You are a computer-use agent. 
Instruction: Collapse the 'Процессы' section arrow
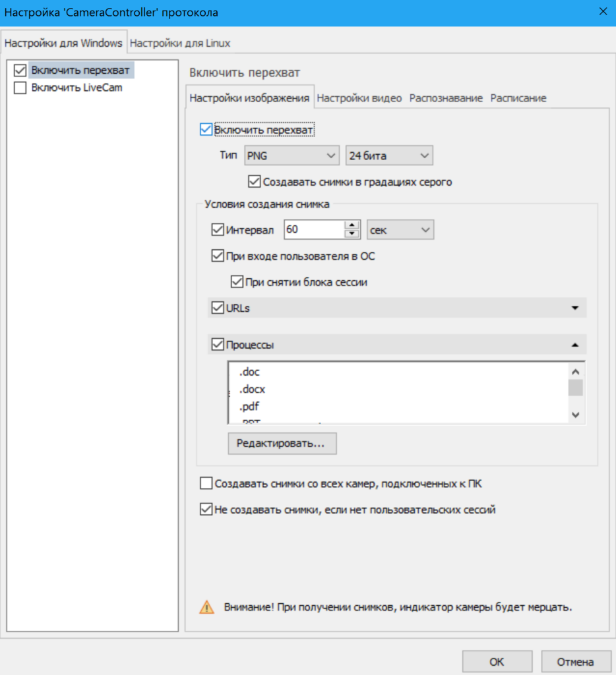pos(574,344)
